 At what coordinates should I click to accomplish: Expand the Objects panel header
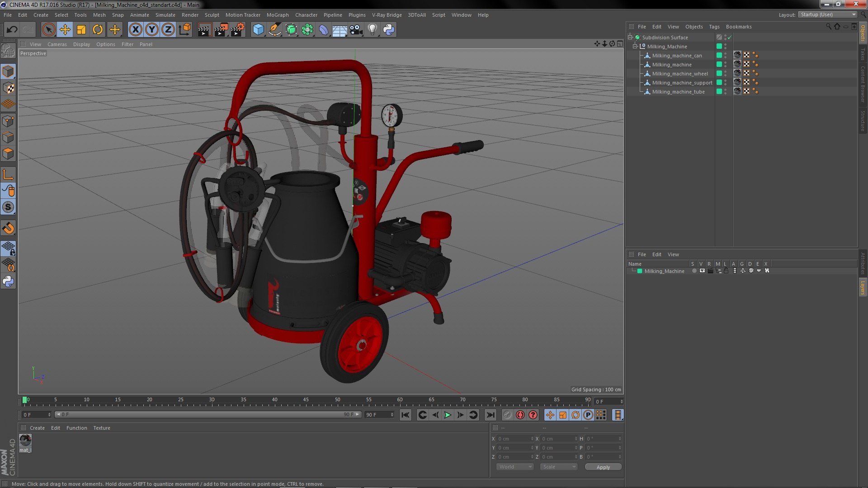(x=693, y=26)
